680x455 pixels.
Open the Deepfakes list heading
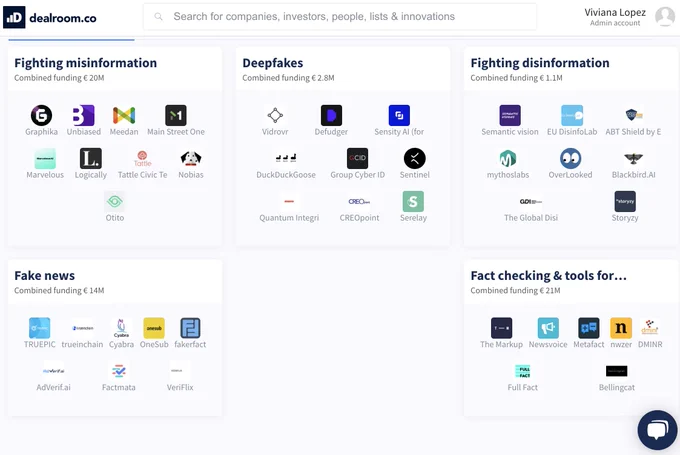[273, 63]
